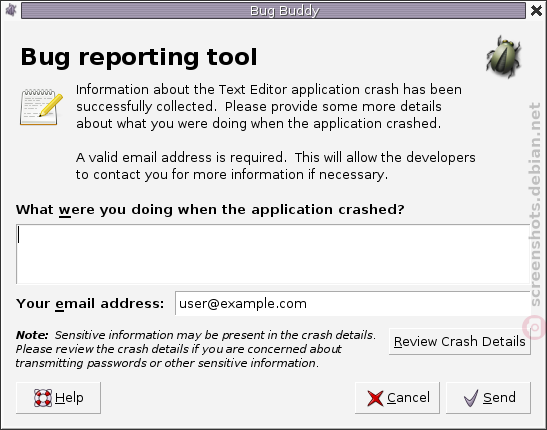Click the notepad with pencil icon

click(41, 107)
